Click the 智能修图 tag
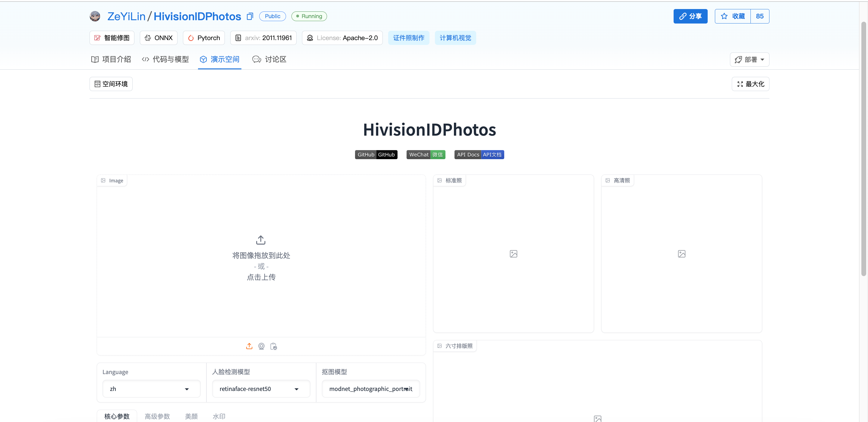 point(112,38)
